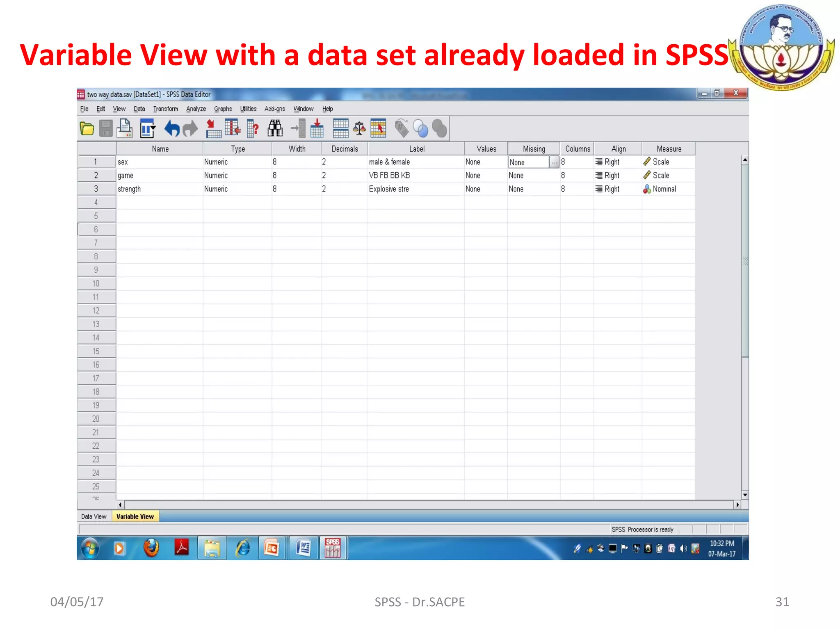840x630 pixels.
Task: Open SPSS from the taskbar
Action: point(333,548)
